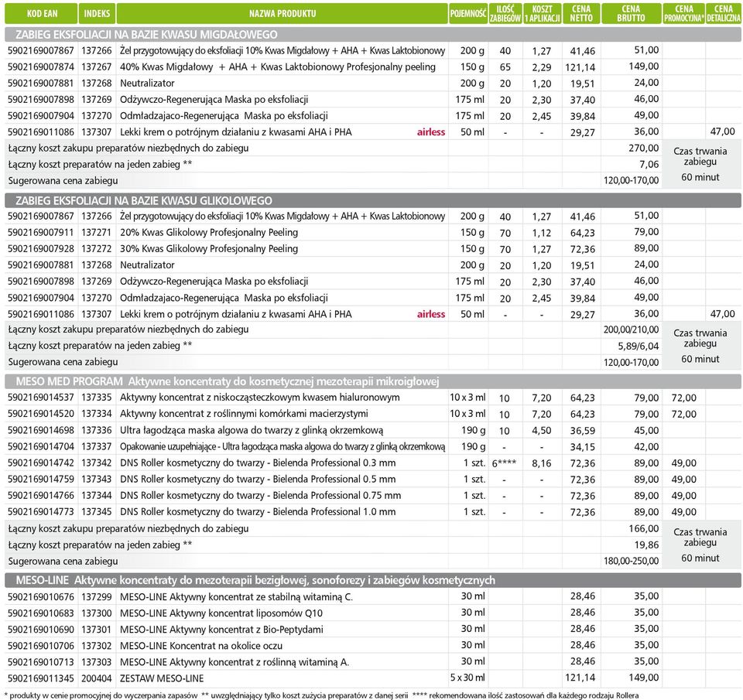Click the CENA NETTO column header
This screenshot has height=700, width=743.
pos(581,14)
